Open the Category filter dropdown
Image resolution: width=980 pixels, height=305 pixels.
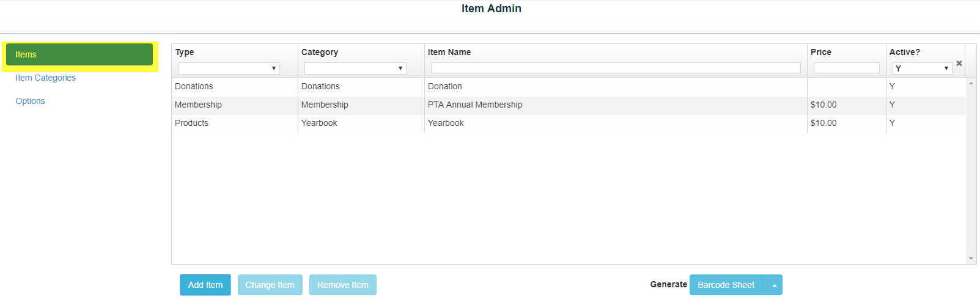355,68
